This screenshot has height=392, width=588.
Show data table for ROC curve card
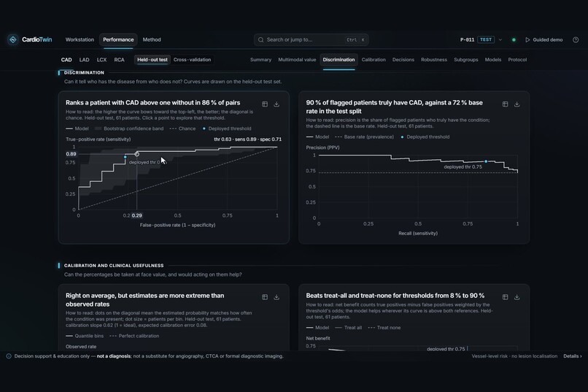(265, 104)
